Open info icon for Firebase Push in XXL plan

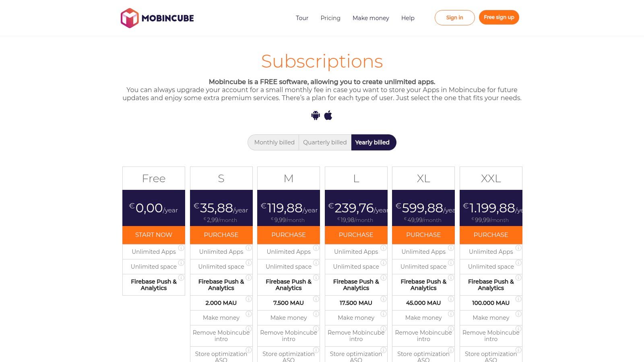tap(519, 278)
